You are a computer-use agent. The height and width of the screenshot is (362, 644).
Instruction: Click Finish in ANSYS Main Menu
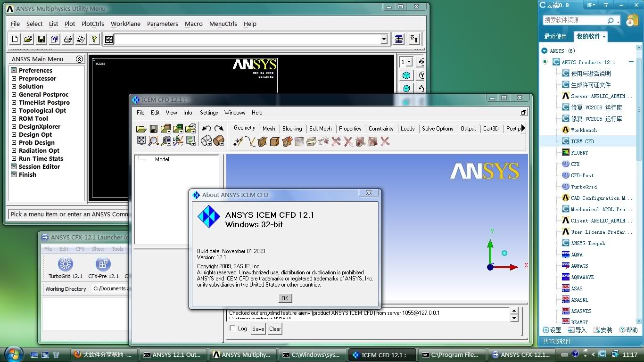(x=27, y=175)
